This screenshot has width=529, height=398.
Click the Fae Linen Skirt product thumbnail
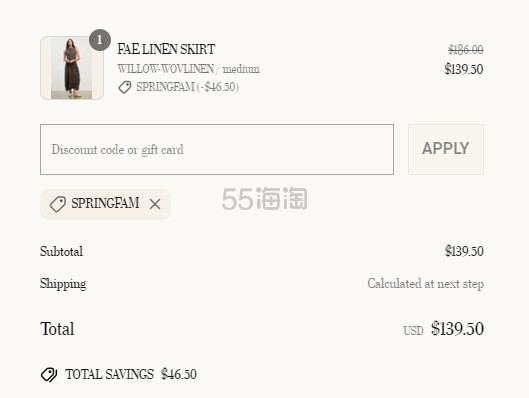[72, 68]
